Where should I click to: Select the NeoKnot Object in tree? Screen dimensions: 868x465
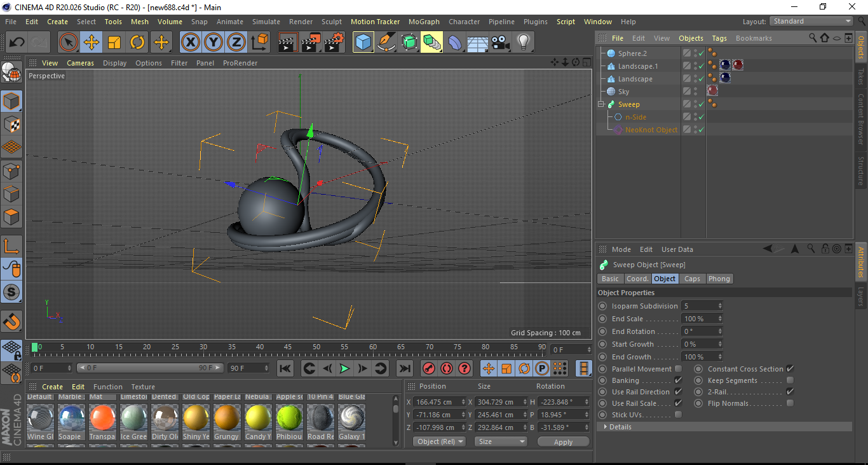[x=651, y=130]
